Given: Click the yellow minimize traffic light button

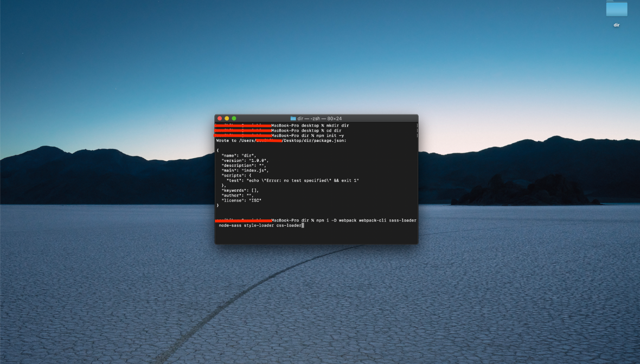Looking at the screenshot, I should (x=227, y=119).
